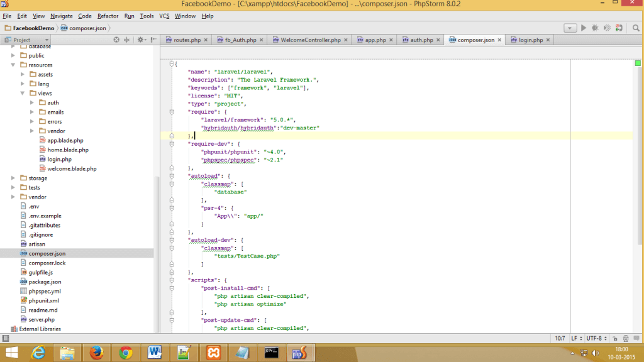The width and height of the screenshot is (644, 362).
Task: Close the routes.php tab
Action: tap(206, 40)
